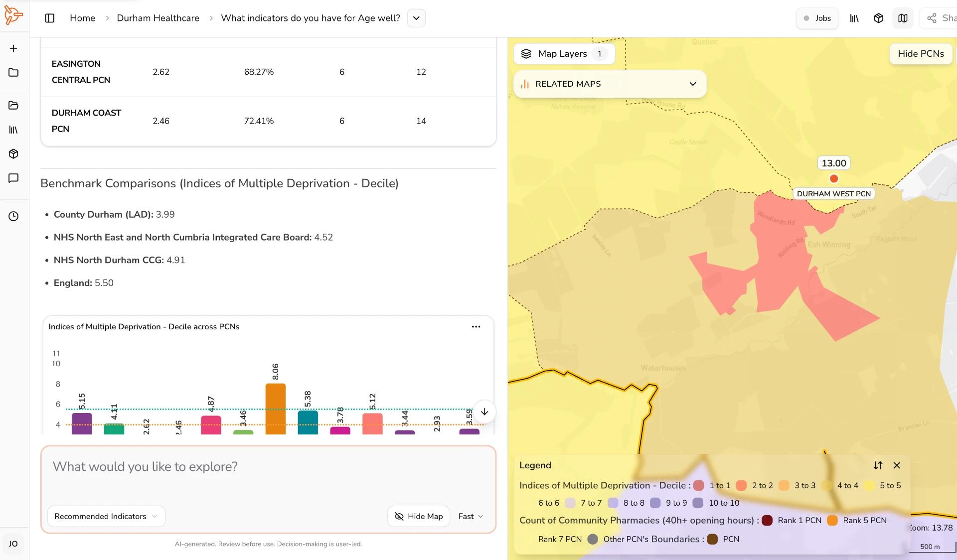The height and width of the screenshot is (560, 957).
Task: Click the 8.06 orange bar in chart
Action: click(x=275, y=408)
